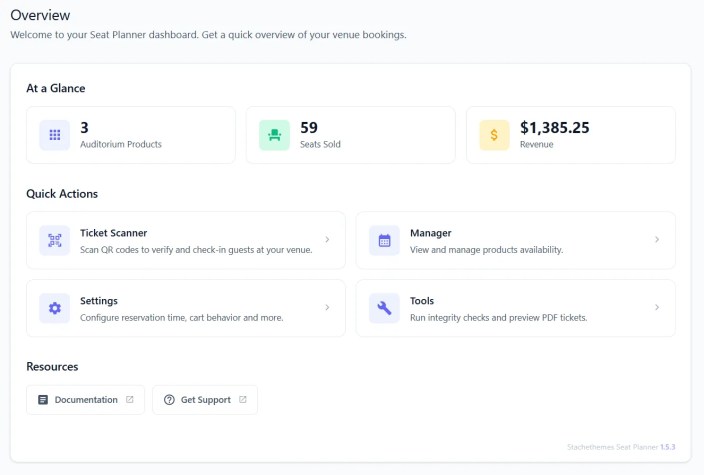Click the Revenue dollar sign icon
Image resolution: width=704 pixels, height=475 pixels.
(x=494, y=135)
